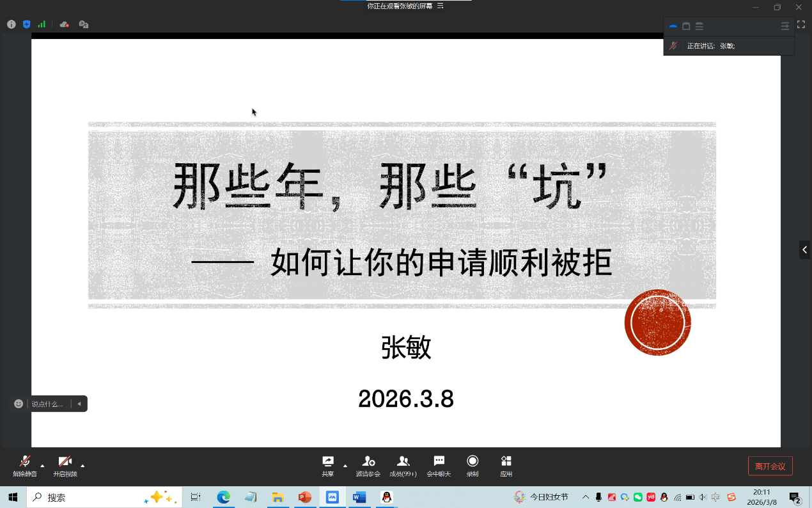812x508 pixels.
Task: Enter full screen mode at top-right
Action: [800, 24]
